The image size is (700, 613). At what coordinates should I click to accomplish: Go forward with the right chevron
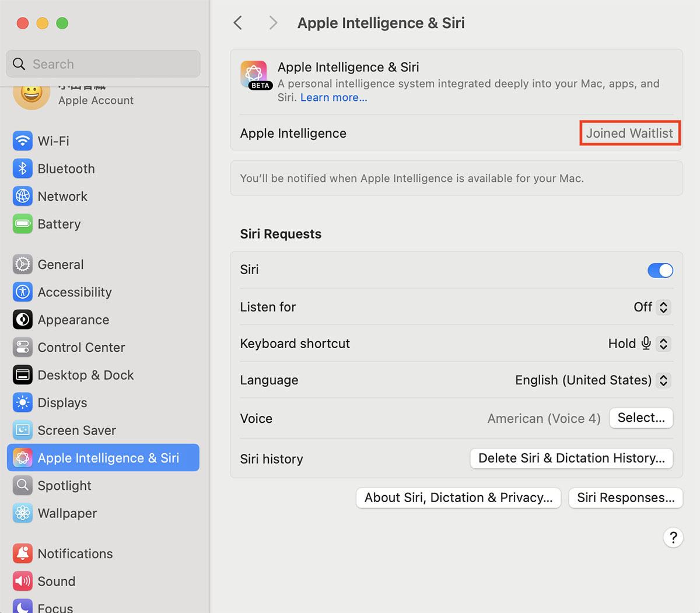point(273,23)
